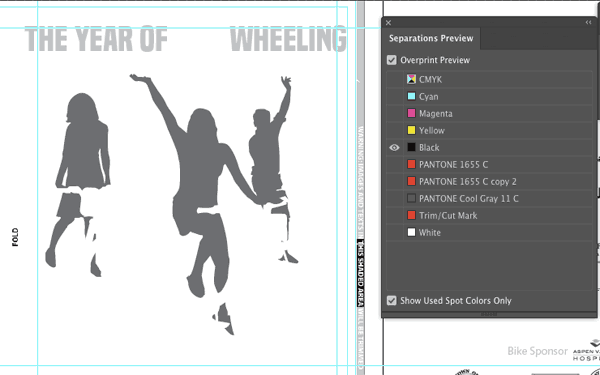The image size is (600, 375).
Task: Collapse the panel using double-arrow icon
Action: [589, 23]
